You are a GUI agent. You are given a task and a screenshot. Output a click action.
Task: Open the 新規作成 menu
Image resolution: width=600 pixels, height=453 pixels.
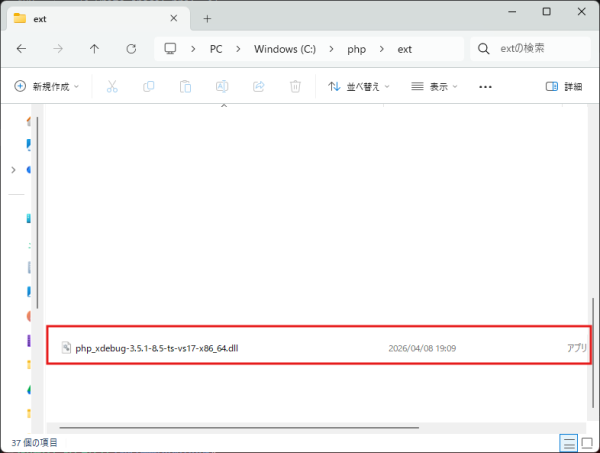(46, 86)
